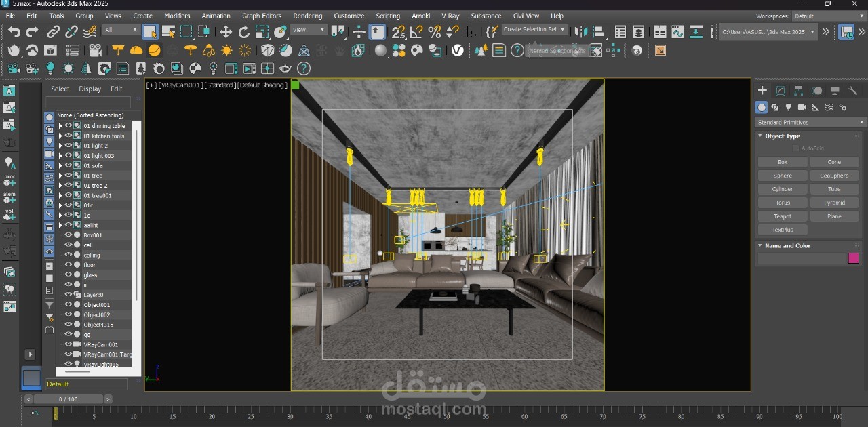The width and height of the screenshot is (868, 427).
Task: Activate the Select and Scale tool
Action: [x=262, y=31]
